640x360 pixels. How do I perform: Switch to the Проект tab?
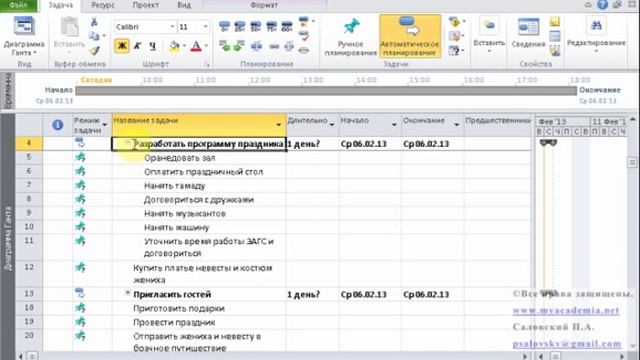click(146, 5)
